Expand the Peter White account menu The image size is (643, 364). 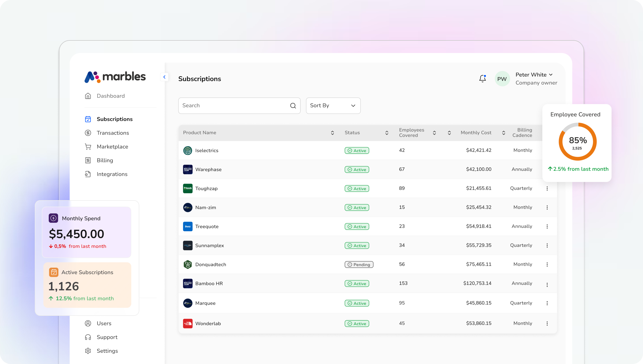pos(551,75)
